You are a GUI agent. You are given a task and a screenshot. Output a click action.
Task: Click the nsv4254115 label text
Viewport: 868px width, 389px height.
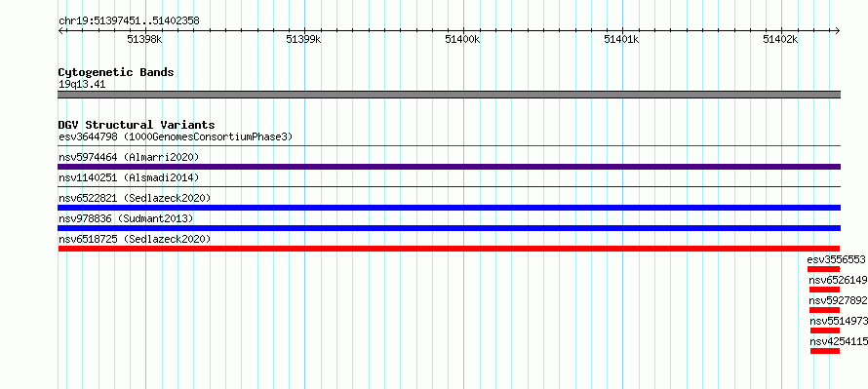click(839, 341)
